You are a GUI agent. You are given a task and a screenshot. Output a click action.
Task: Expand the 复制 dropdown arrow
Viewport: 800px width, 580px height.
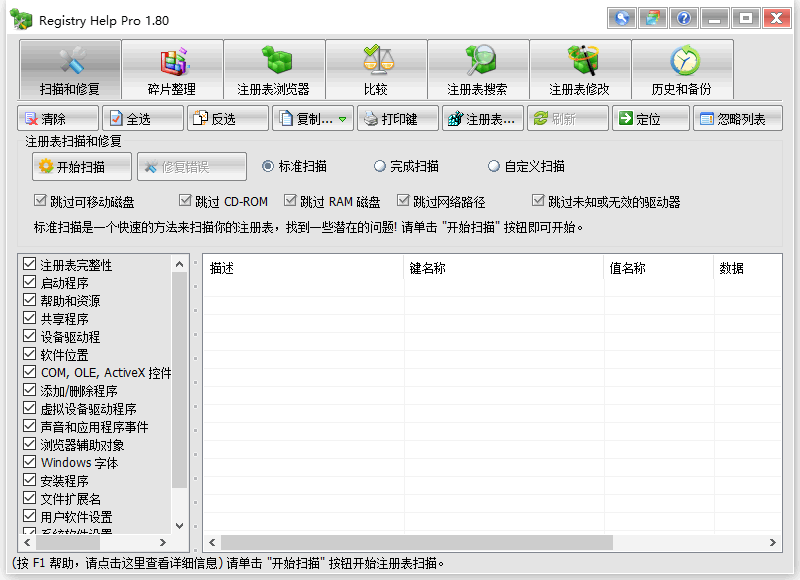click(343, 119)
